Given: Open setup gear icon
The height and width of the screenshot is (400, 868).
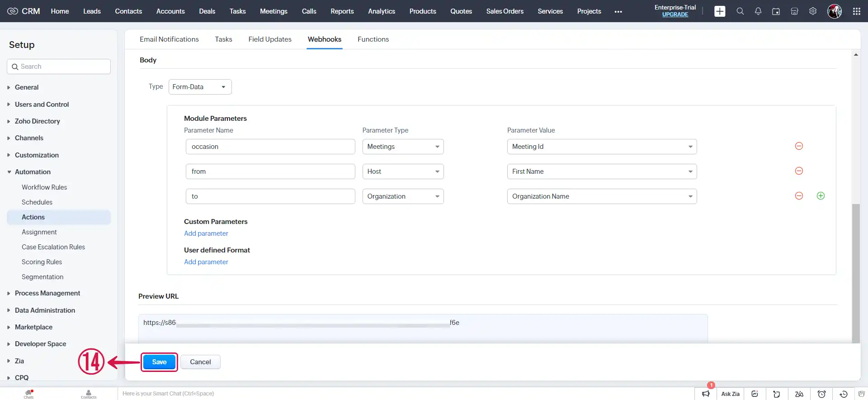Looking at the screenshot, I should (x=813, y=11).
